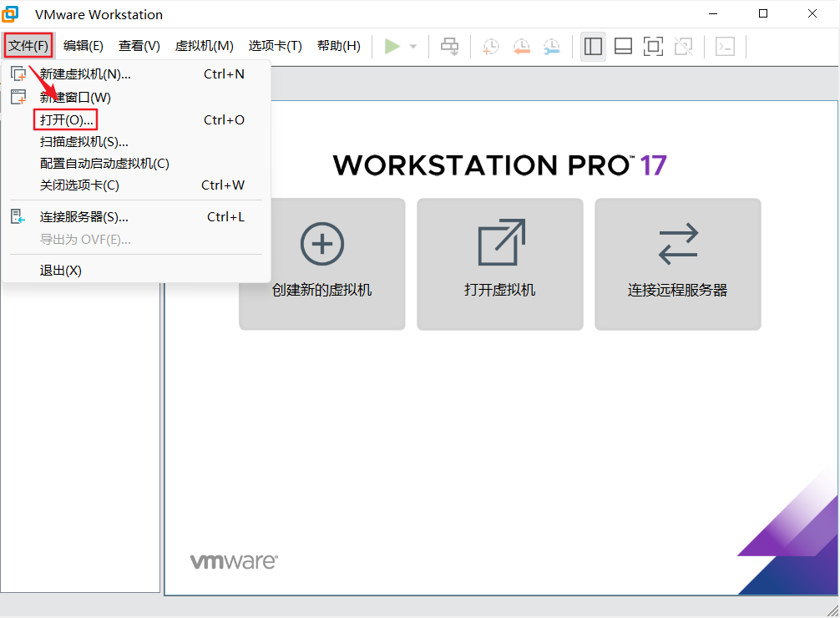
Task: Click the Ctrl+L shortcut text
Action: coord(225,216)
